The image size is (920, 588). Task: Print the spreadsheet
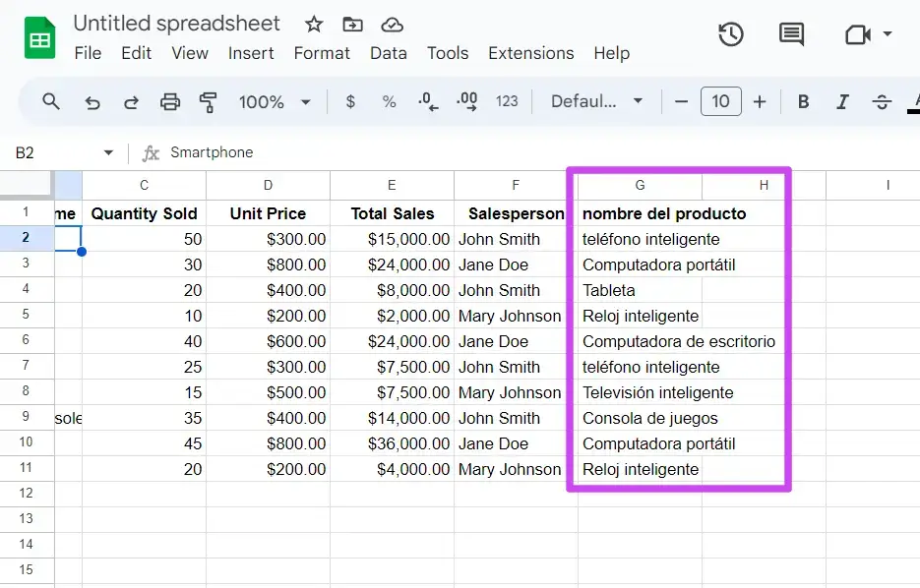click(170, 102)
